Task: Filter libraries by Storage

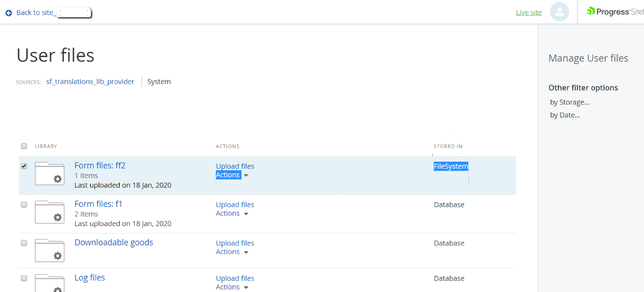Action: (x=570, y=102)
